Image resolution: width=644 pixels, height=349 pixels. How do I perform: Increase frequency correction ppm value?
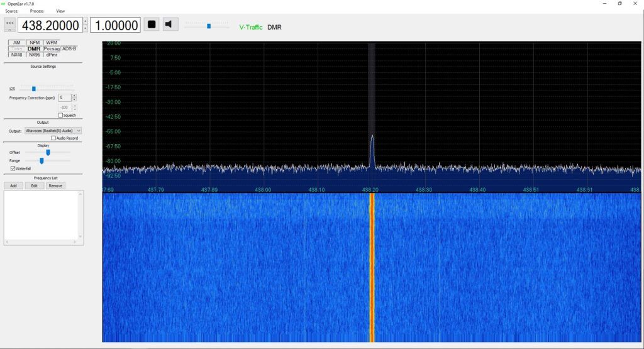(74, 96)
